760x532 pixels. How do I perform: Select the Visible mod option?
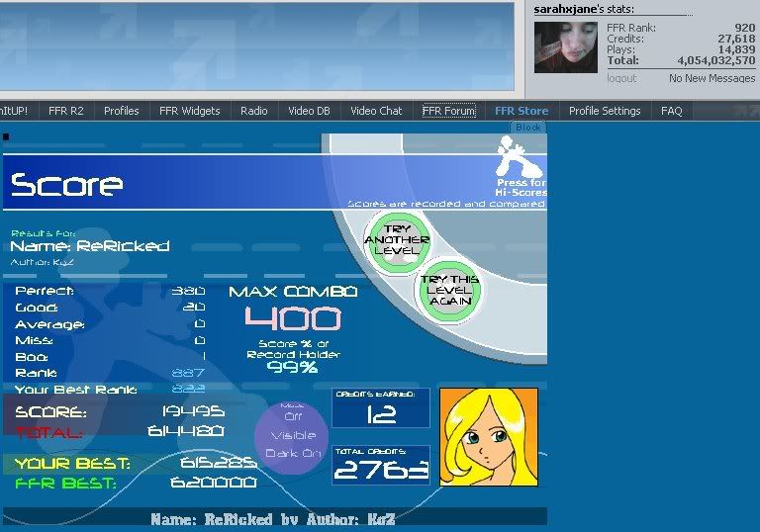pos(292,435)
